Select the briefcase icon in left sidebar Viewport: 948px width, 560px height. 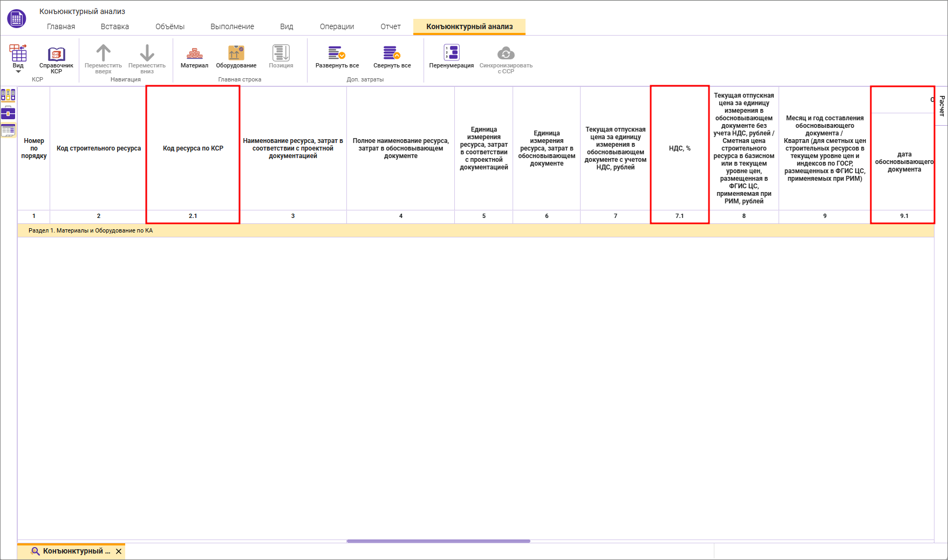tap(8, 113)
